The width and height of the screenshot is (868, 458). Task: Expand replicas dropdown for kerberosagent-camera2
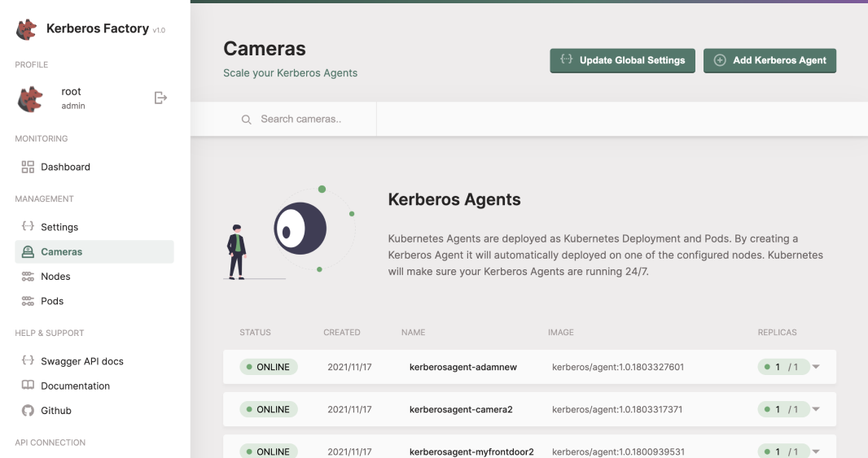click(x=816, y=409)
